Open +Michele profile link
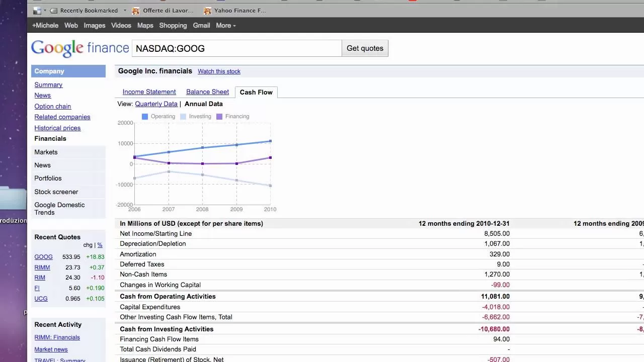The width and height of the screenshot is (644, 362). [x=45, y=25]
